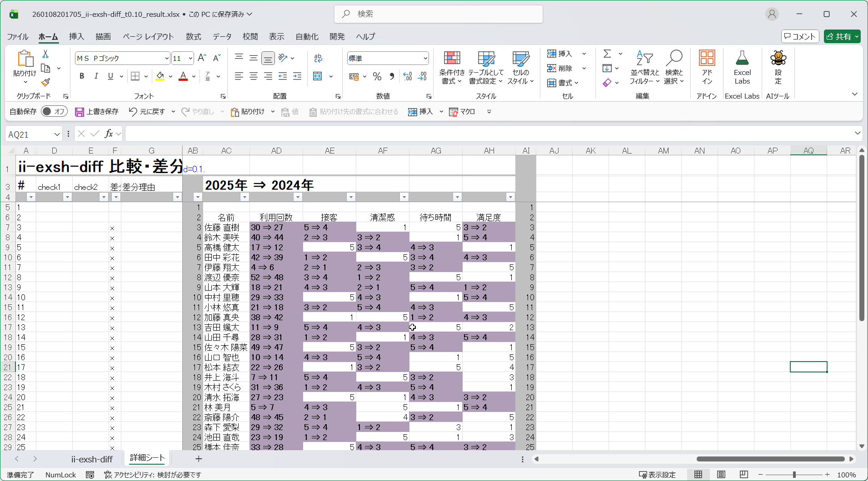Click the search box in title bar
The image size is (868, 481).
[439, 14]
